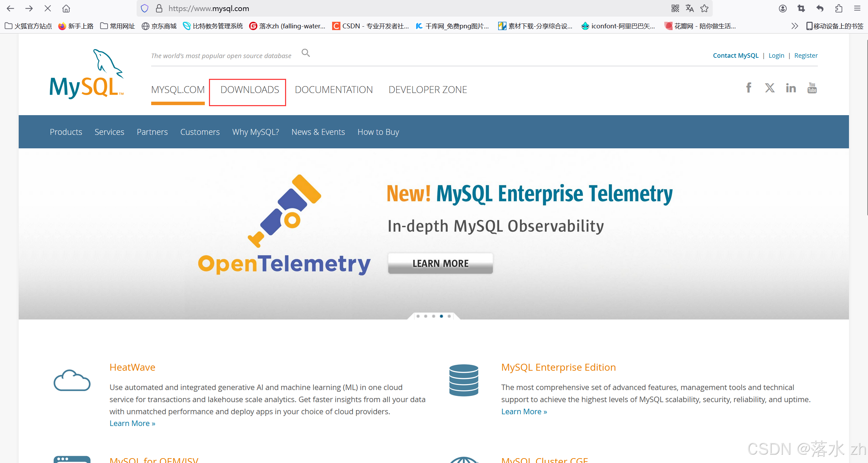View site security padlock info

coord(159,8)
